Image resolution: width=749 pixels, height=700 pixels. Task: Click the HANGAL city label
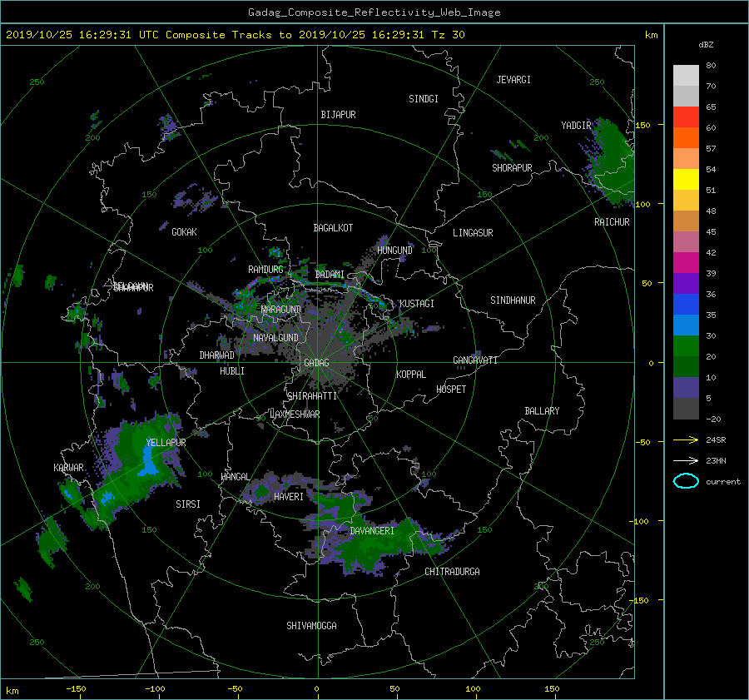(236, 477)
